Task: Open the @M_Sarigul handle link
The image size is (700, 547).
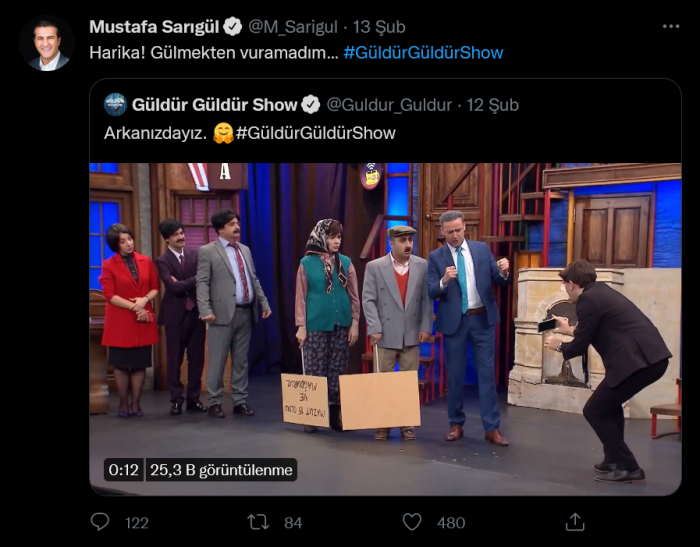Action: pos(292,27)
